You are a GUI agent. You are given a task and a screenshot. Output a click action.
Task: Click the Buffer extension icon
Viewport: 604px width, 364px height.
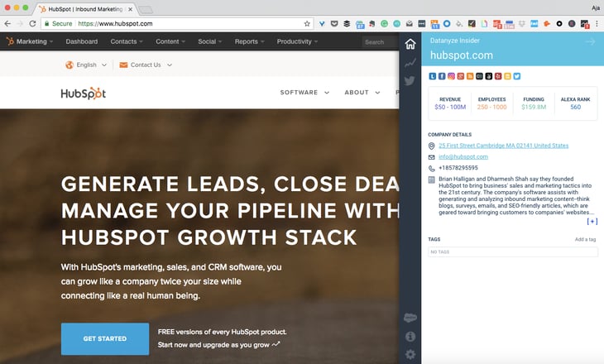pyautogui.click(x=347, y=24)
